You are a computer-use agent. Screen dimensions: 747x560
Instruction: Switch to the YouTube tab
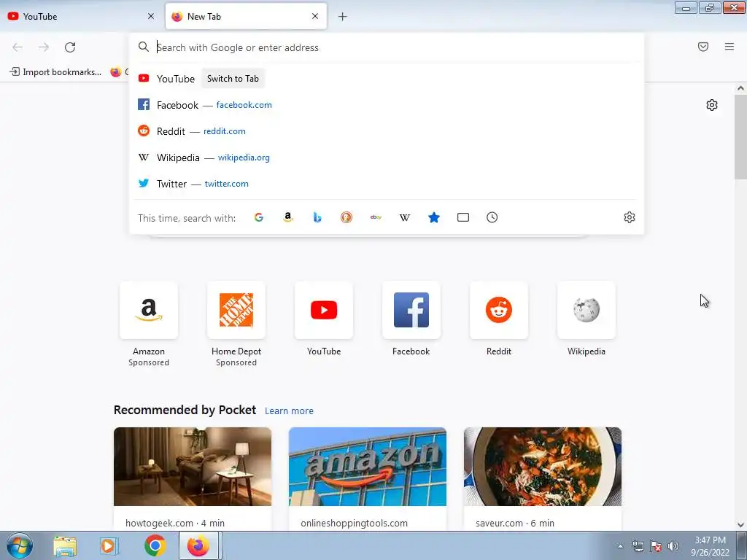click(x=81, y=16)
